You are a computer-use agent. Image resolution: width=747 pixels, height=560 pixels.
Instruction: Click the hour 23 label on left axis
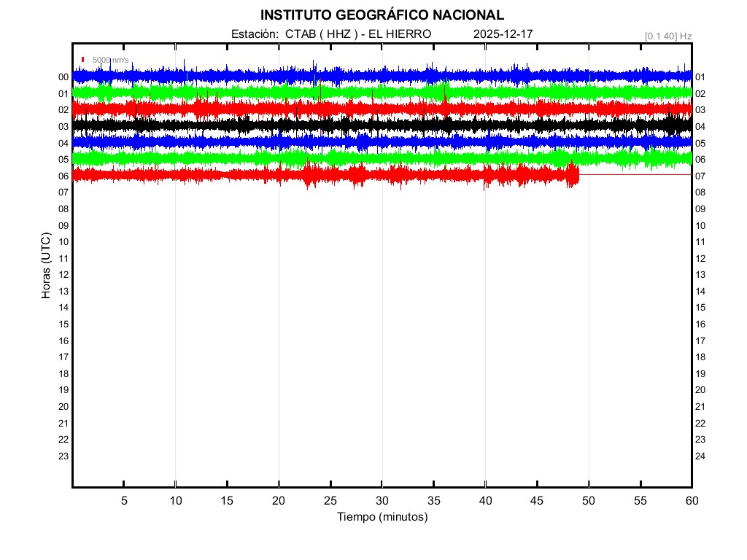tap(63, 456)
